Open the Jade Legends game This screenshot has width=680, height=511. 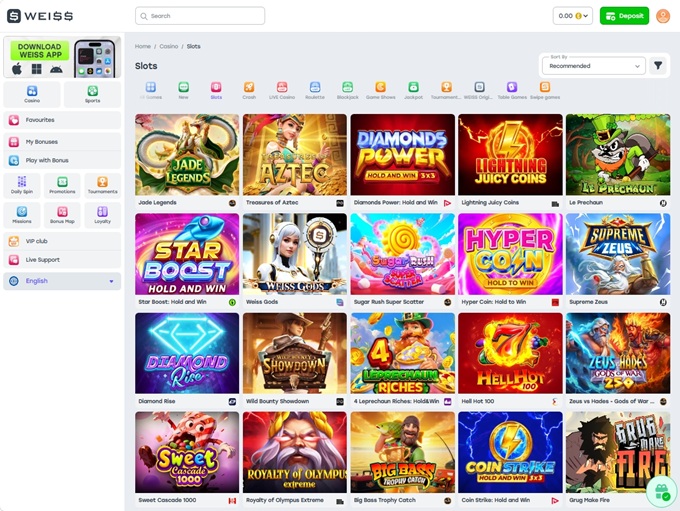tap(187, 155)
